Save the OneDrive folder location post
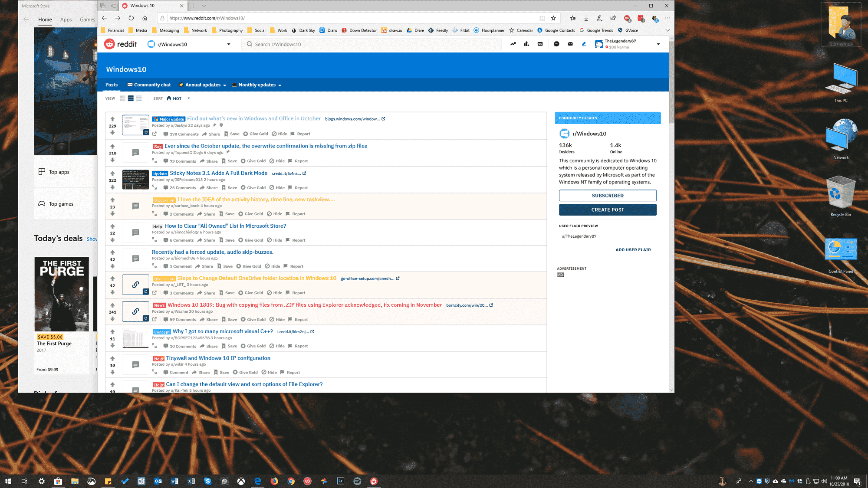This screenshot has width=868, height=488. (227, 293)
